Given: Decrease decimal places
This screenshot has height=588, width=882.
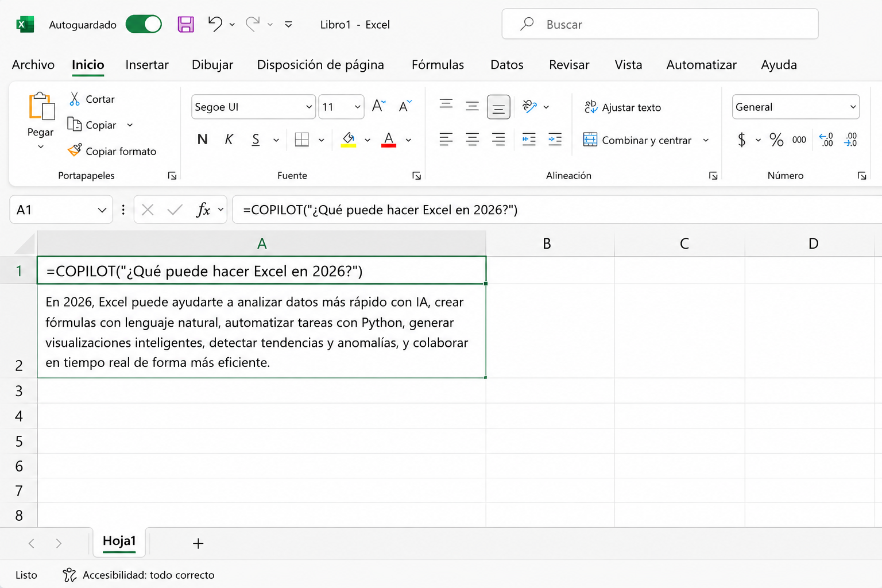Looking at the screenshot, I should pyautogui.click(x=850, y=140).
